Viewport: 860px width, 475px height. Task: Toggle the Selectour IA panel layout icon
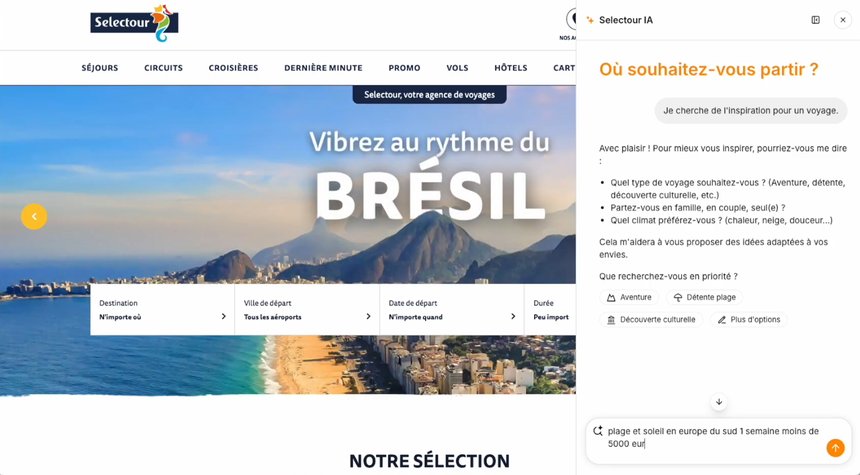click(816, 20)
